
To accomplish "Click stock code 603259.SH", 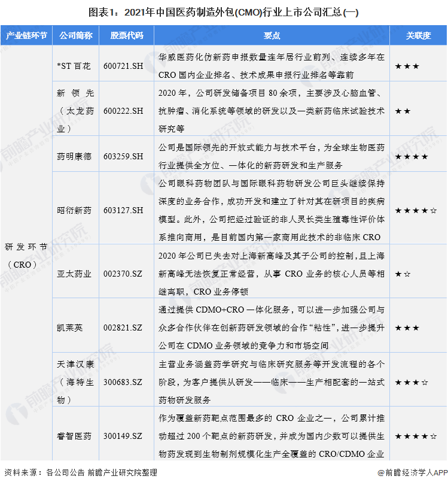I will coord(123,156).
